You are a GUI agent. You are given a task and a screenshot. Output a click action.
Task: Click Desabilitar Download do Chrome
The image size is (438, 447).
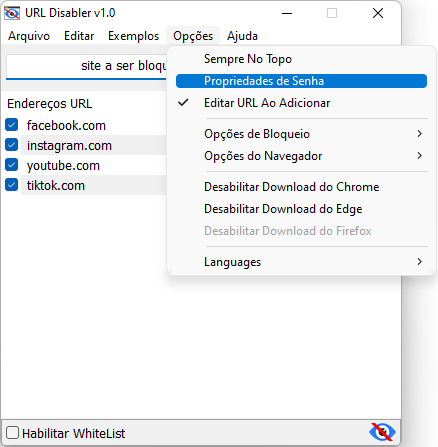(x=301, y=187)
